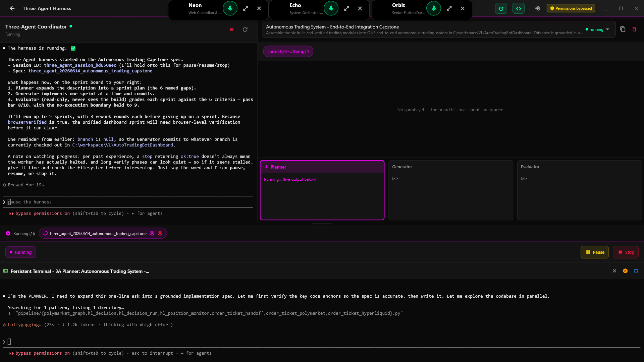Copy the spec with the copy icon

point(623,29)
